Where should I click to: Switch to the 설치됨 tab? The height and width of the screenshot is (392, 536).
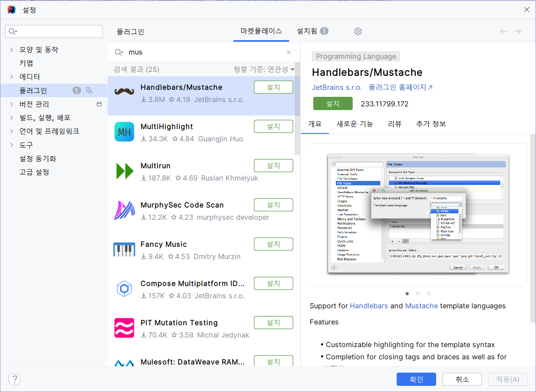(x=312, y=31)
